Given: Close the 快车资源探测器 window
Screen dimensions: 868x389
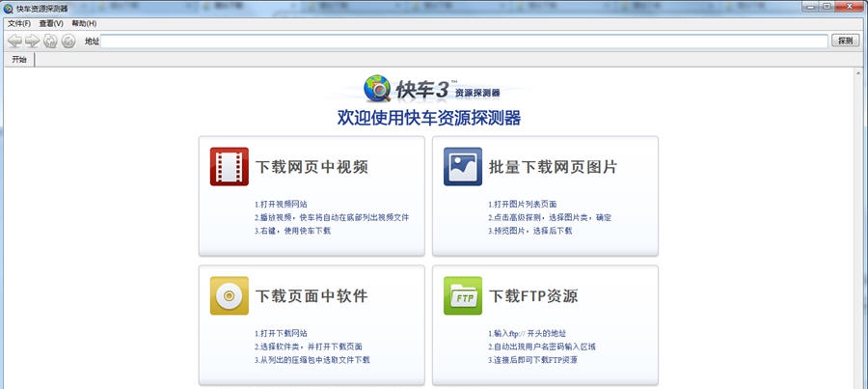Looking at the screenshot, I should 849,6.
